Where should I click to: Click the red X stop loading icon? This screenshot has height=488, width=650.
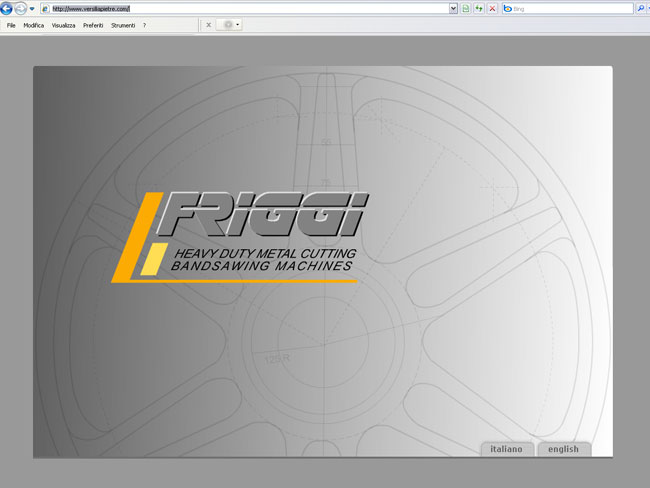(x=492, y=9)
